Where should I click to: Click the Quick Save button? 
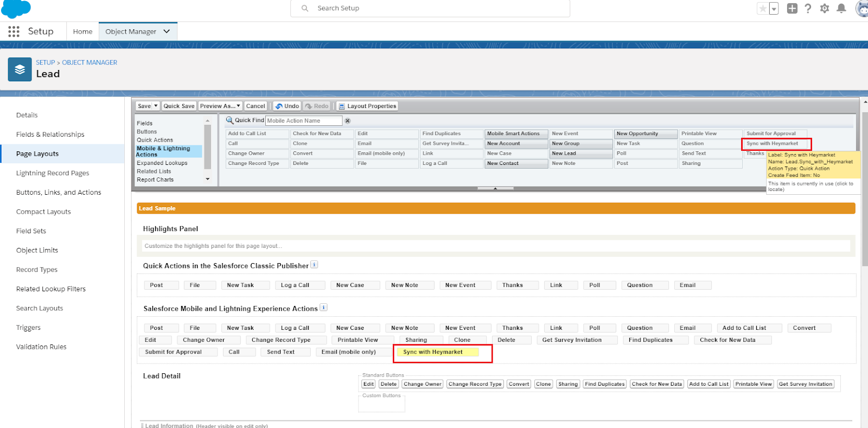(179, 106)
